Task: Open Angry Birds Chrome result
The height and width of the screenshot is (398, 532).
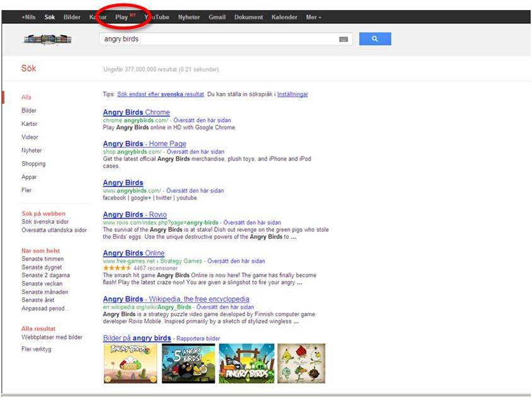Action: pyautogui.click(x=136, y=112)
